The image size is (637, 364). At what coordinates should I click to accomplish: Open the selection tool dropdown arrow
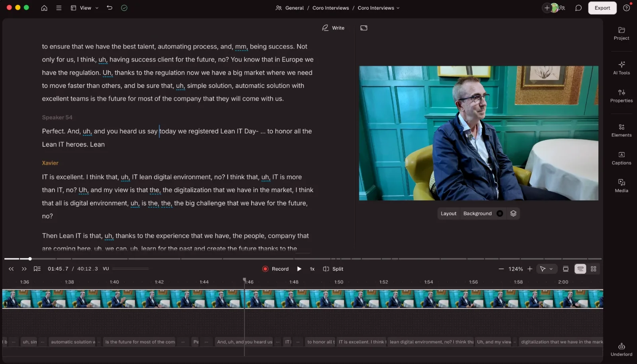[551, 269]
